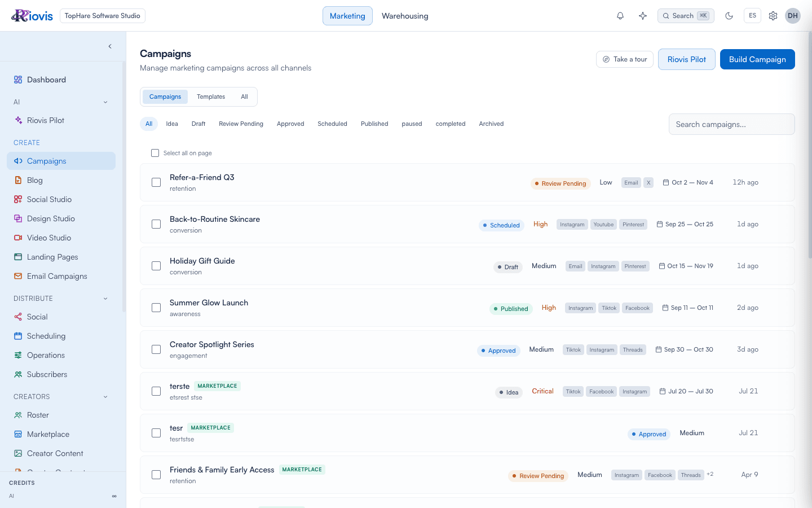Image resolution: width=812 pixels, height=508 pixels.
Task: Check the Summer Glow Launch row
Action: click(x=156, y=308)
